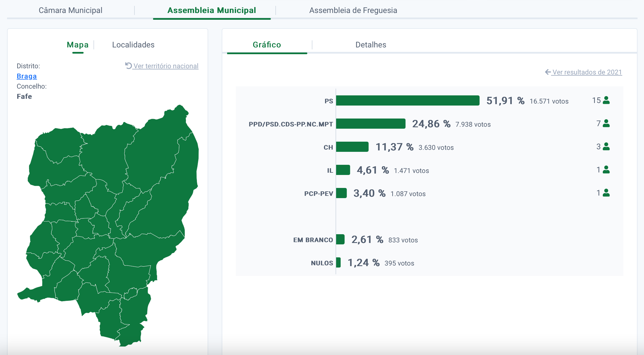Open the Assembleia de Freguesia tab
The image size is (644, 355).
(353, 10)
